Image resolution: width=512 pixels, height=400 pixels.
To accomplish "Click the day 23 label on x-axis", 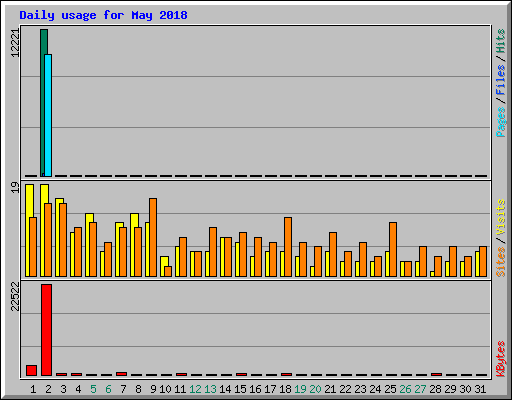I will click(x=360, y=389).
